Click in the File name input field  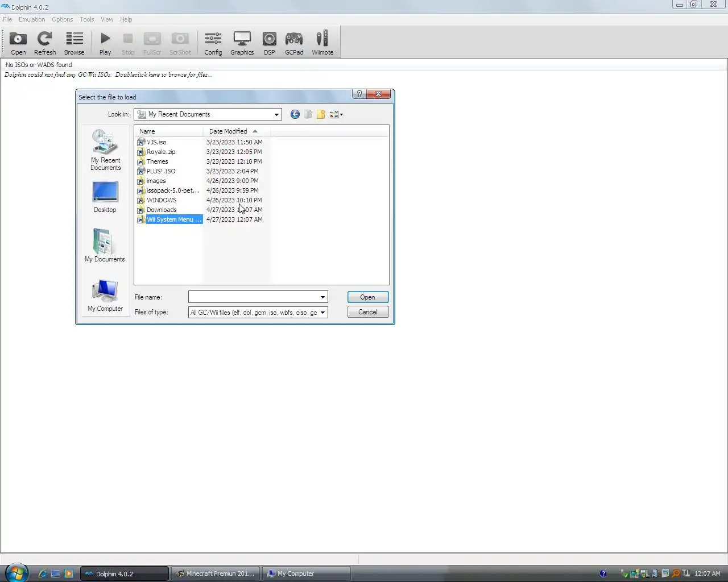[254, 297]
